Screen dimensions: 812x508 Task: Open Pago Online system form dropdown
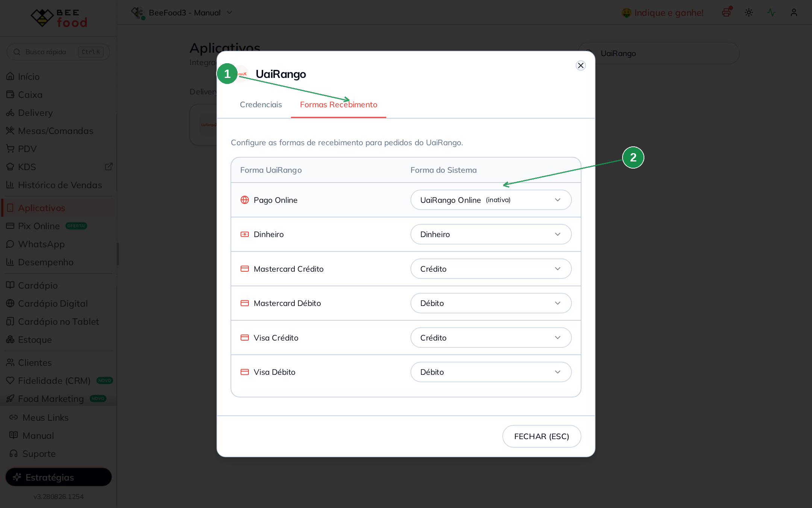[x=491, y=200]
